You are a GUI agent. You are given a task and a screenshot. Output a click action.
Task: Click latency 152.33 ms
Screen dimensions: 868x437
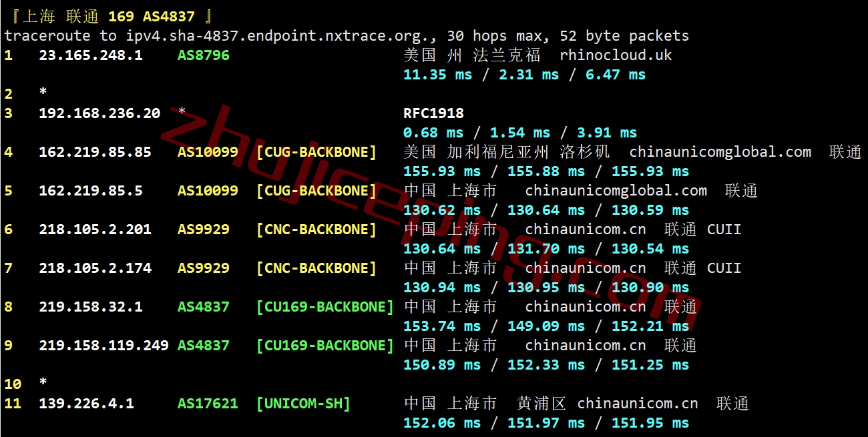(x=546, y=365)
